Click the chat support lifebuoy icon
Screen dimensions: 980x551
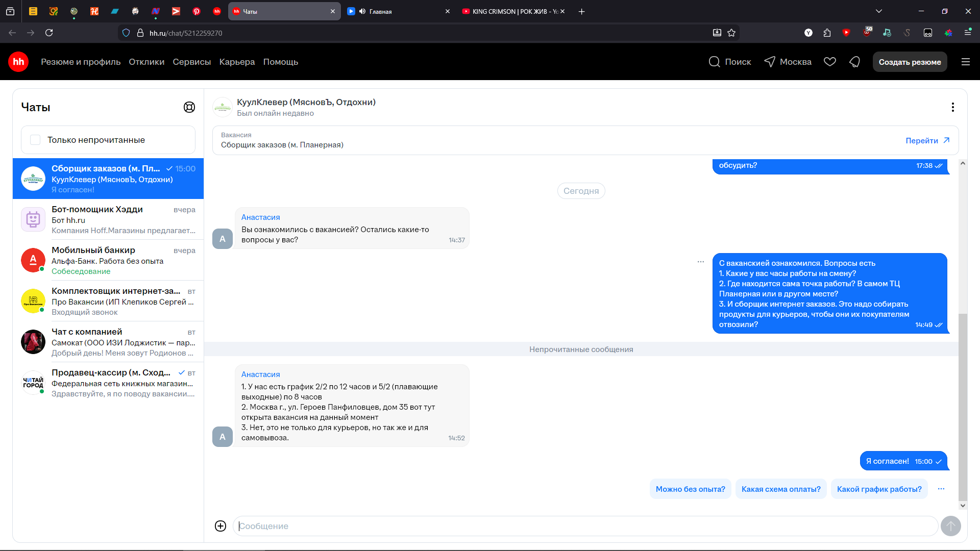[x=189, y=107]
